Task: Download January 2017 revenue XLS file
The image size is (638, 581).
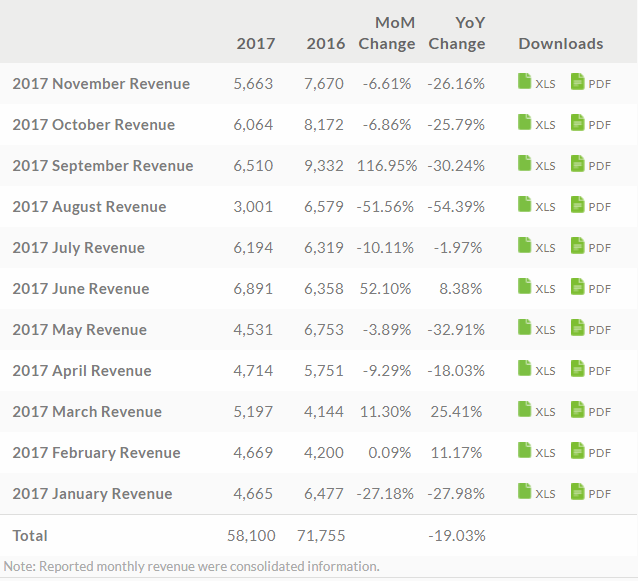Action: click(x=536, y=493)
